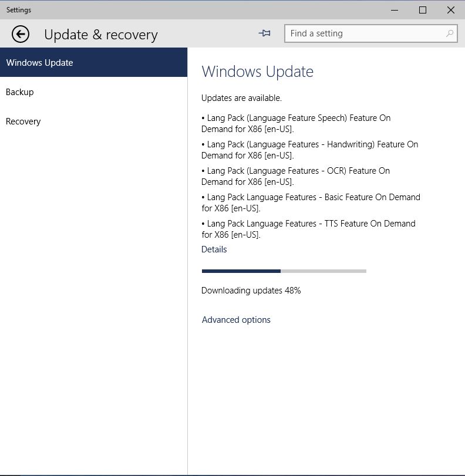Click the Language Feature Speech update entry
465x476 pixels.
296,123
